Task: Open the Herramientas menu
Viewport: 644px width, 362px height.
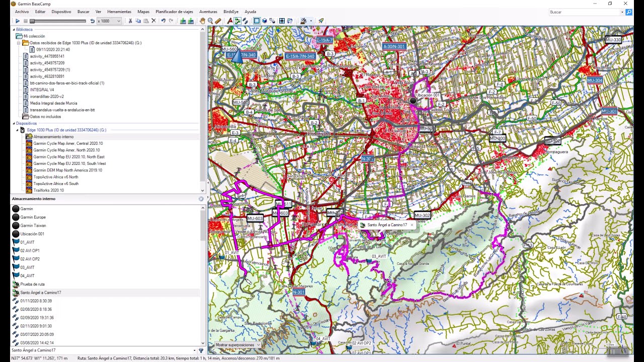Action: tap(119, 12)
